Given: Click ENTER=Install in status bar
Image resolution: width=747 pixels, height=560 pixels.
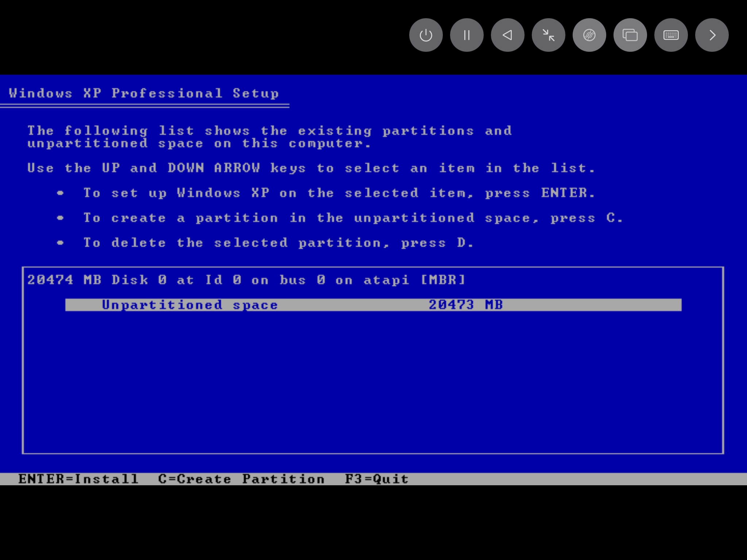Looking at the screenshot, I should coord(78,479).
